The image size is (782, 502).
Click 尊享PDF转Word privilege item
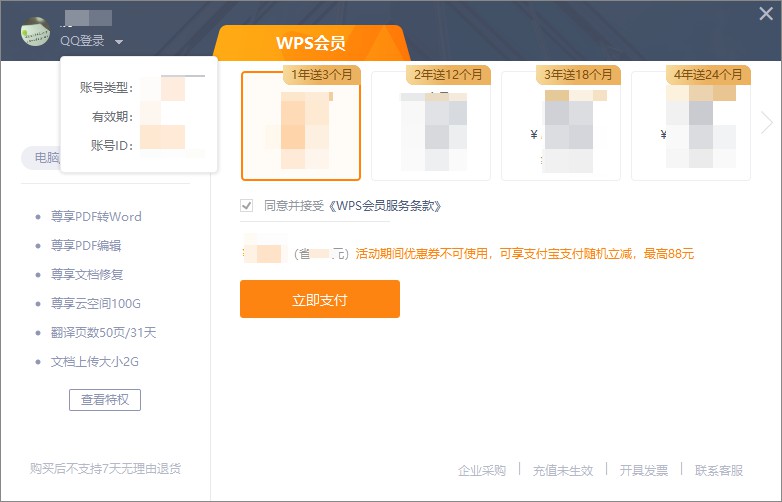pos(96,216)
